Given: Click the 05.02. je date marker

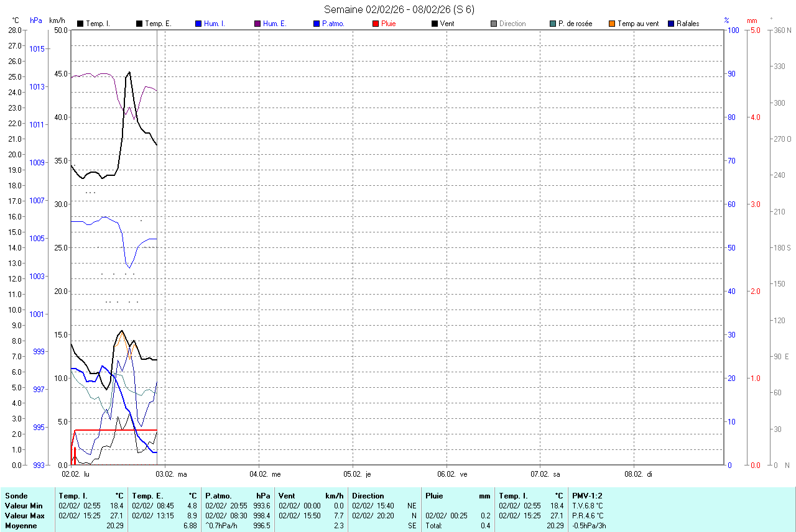Looking at the screenshot, I should click(359, 474).
